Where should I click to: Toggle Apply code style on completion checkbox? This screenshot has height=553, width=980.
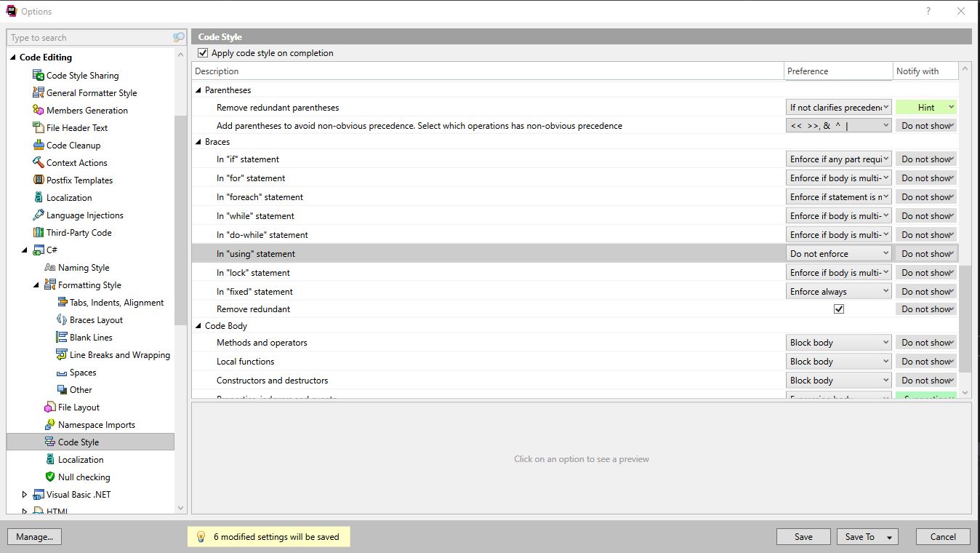203,53
